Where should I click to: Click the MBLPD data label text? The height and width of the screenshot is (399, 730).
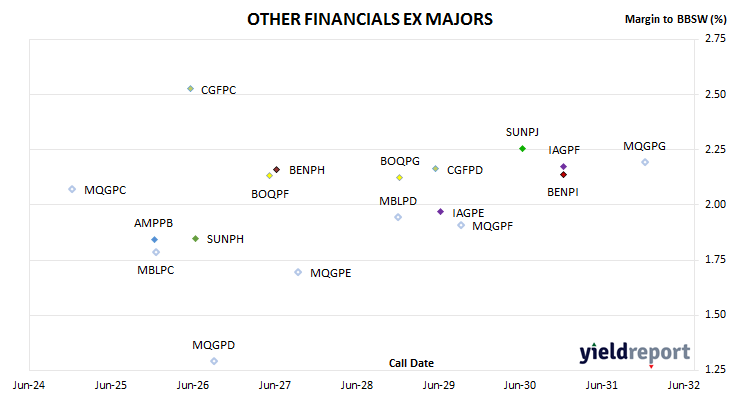[398, 202]
